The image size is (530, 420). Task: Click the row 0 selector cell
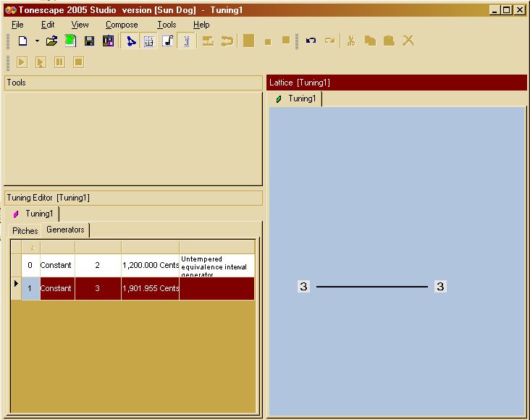[16, 266]
